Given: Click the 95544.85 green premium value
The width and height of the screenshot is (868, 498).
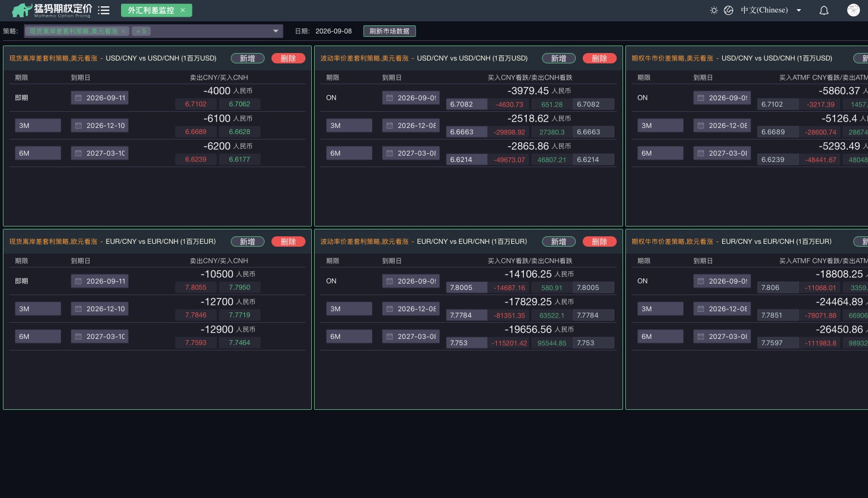Looking at the screenshot, I should (x=552, y=343).
